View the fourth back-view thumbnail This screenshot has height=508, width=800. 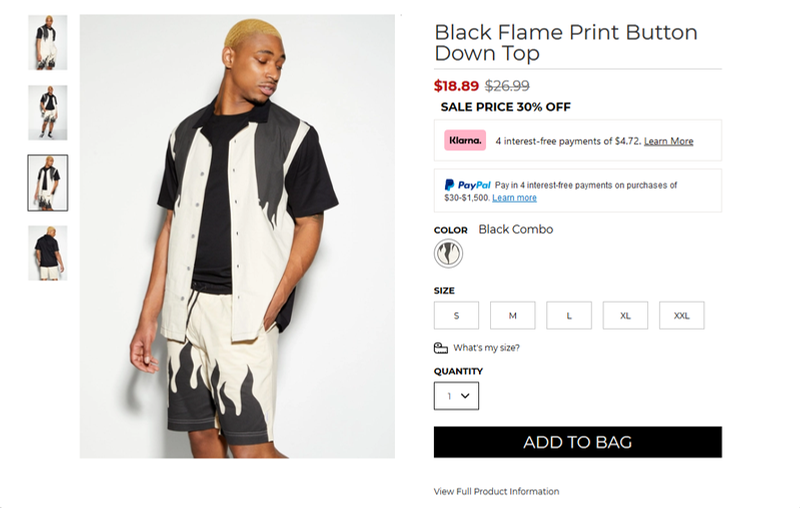[x=48, y=252]
